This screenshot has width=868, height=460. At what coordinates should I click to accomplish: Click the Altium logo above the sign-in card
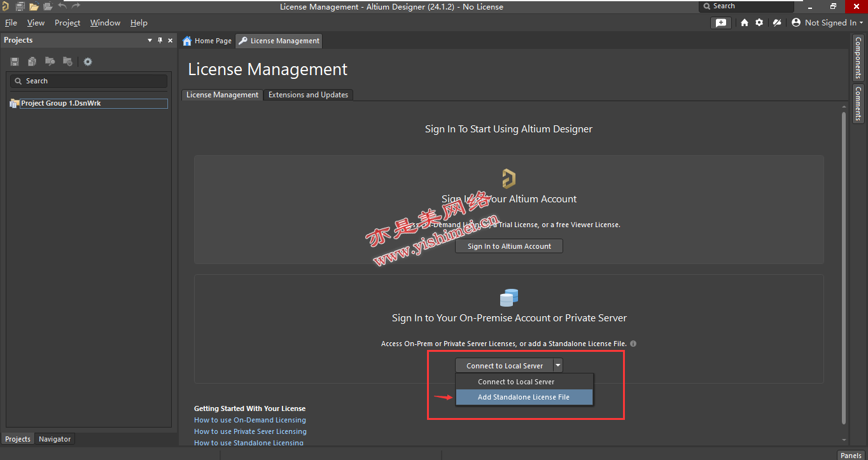pos(509,179)
